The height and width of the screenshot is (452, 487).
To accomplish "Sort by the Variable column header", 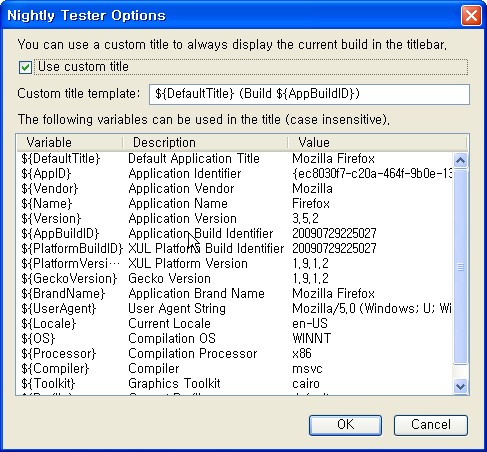I will 70,143.
